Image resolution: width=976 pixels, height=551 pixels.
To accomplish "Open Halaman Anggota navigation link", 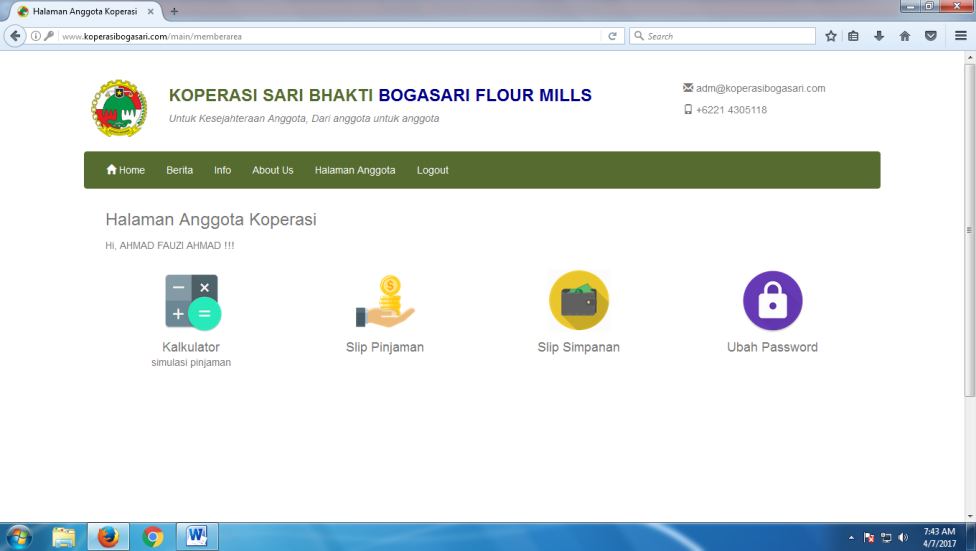I will tap(355, 170).
